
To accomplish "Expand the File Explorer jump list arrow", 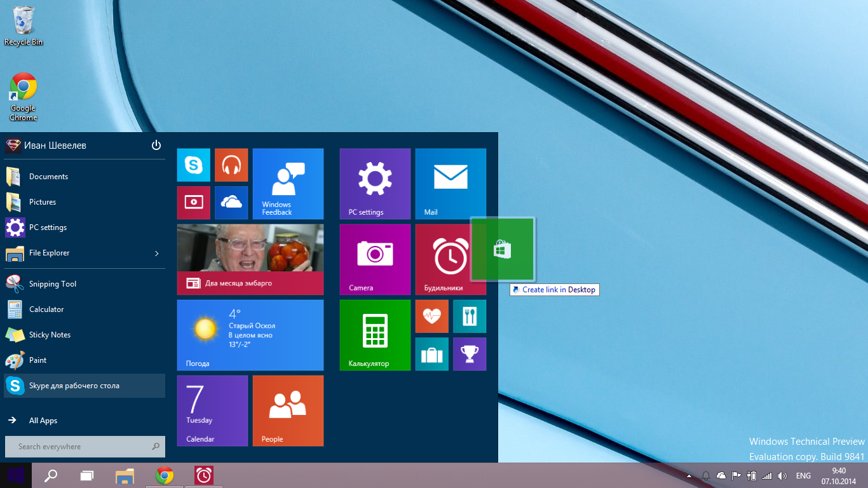I will tap(157, 254).
